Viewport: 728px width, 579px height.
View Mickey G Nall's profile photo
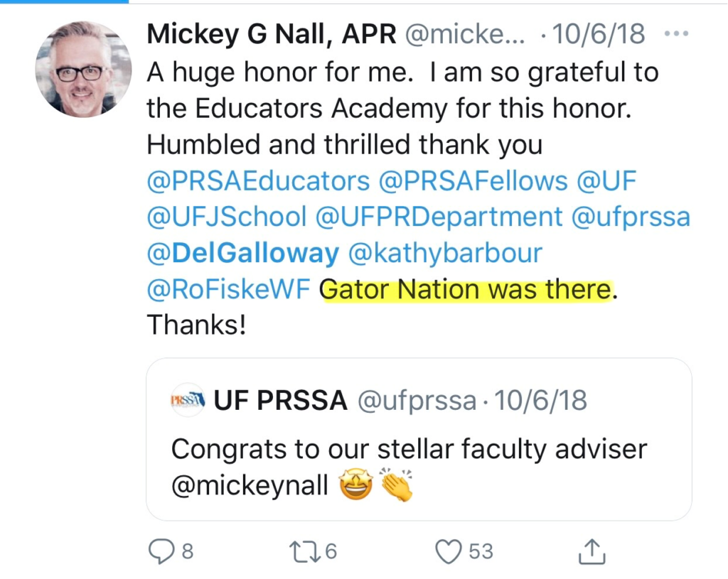(x=83, y=69)
